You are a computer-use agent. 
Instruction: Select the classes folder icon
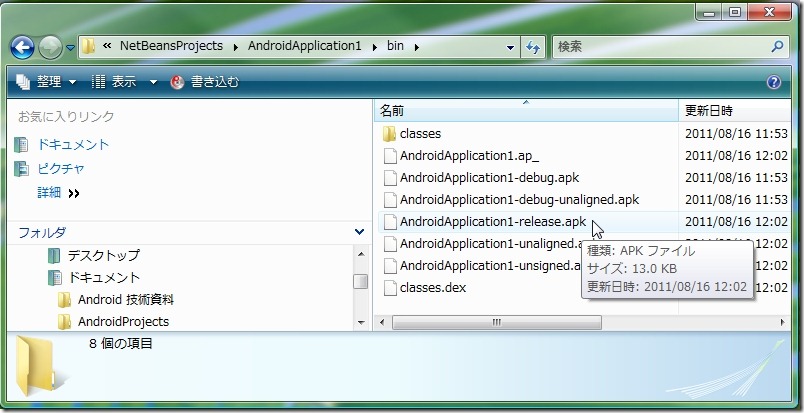point(389,133)
